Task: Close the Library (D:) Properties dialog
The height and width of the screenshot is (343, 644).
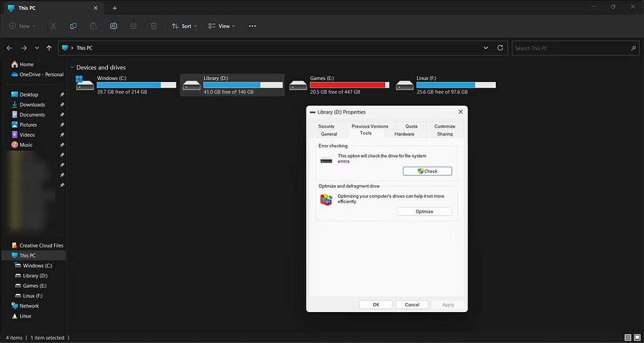Action: [x=460, y=112]
